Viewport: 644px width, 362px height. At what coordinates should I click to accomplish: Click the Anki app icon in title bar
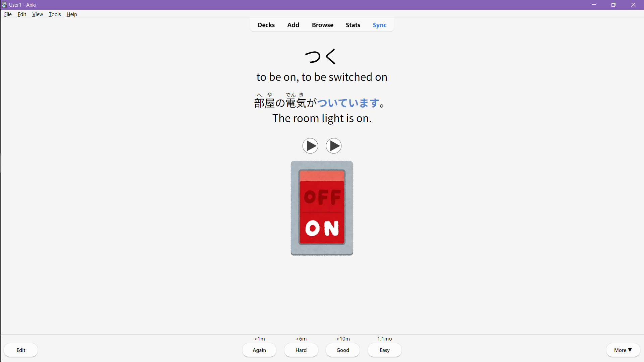coord(4,5)
